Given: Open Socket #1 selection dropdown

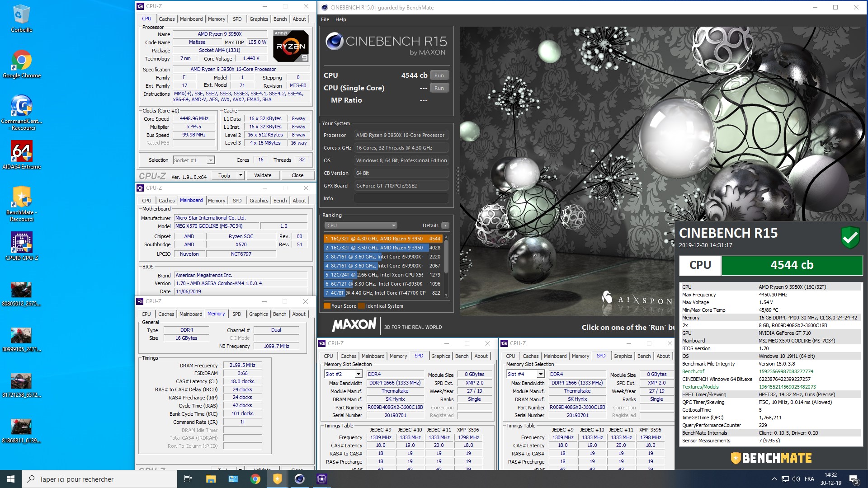Looking at the screenshot, I should point(193,160).
